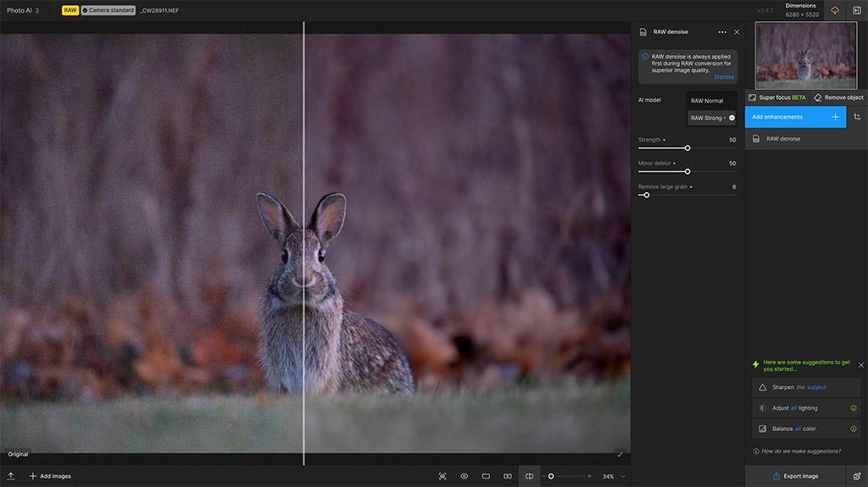Click checkmark icon at preview corner
Viewport: 868px width, 487px height.
click(620, 454)
